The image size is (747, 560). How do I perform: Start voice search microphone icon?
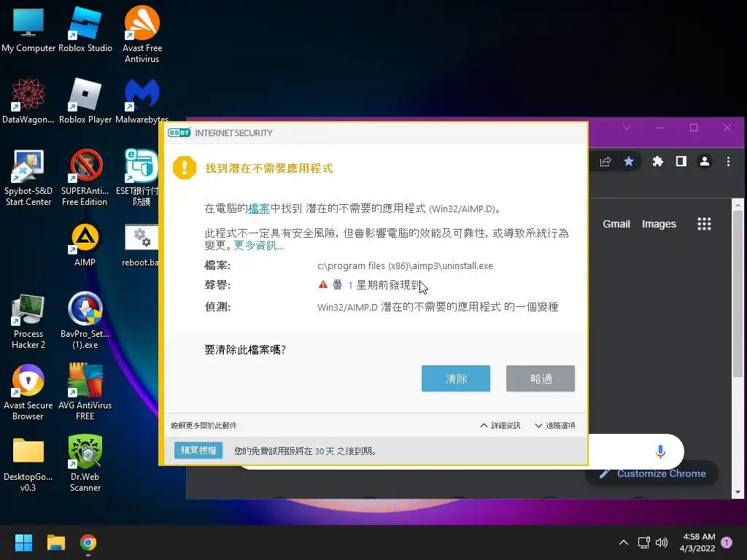pyautogui.click(x=660, y=451)
